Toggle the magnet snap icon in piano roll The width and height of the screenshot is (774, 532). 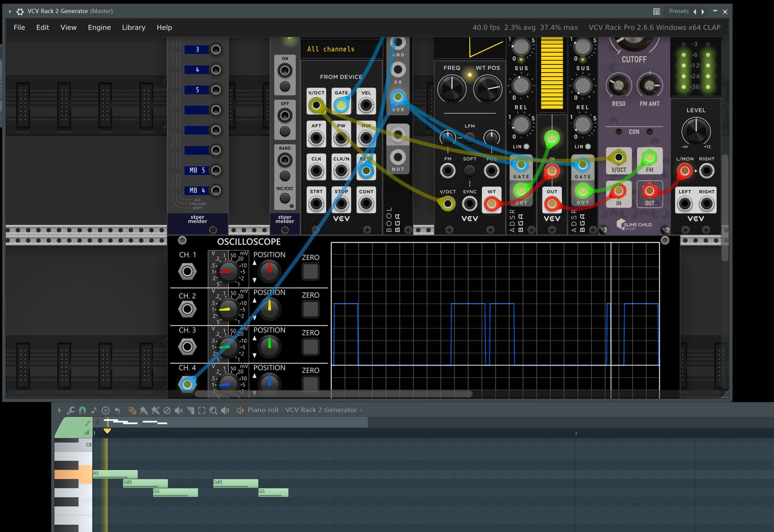pos(82,410)
